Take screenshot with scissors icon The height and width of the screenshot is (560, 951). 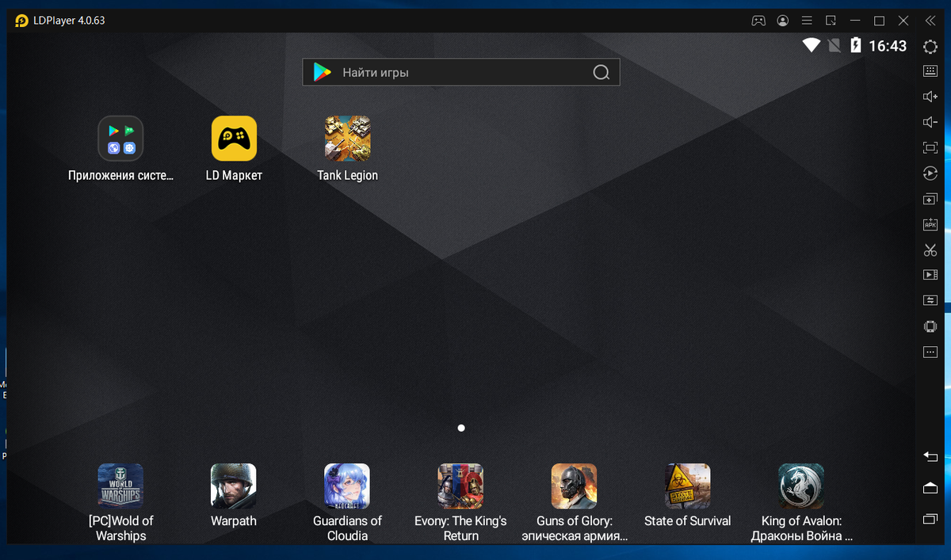click(930, 250)
